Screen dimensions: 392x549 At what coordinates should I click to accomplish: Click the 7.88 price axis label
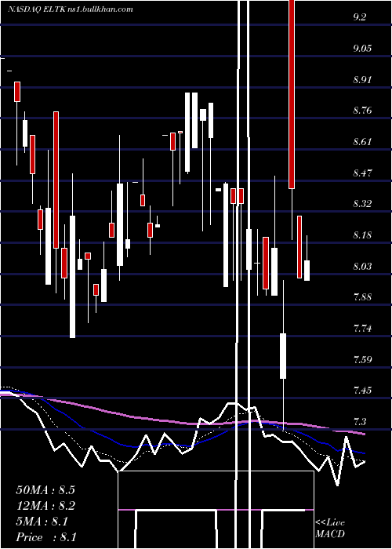coord(362,297)
